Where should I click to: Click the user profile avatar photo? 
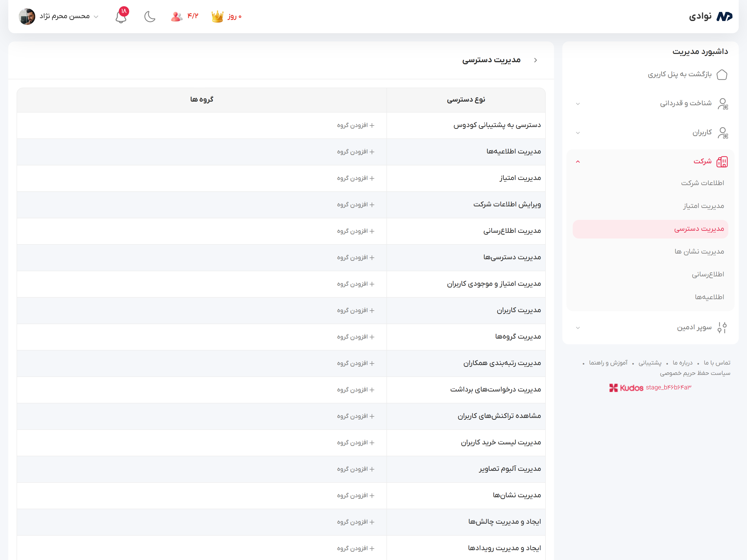(x=27, y=17)
